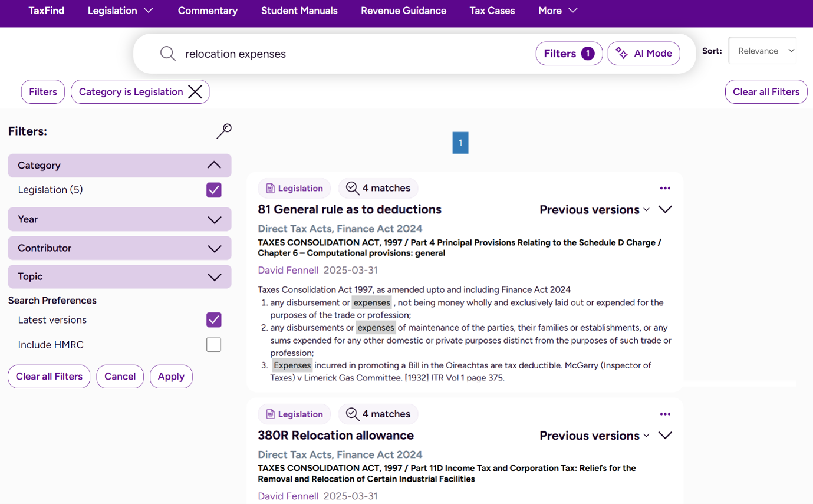The width and height of the screenshot is (813, 504).
Task: Expand the 81 General rule result chevron
Action: point(665,209)
